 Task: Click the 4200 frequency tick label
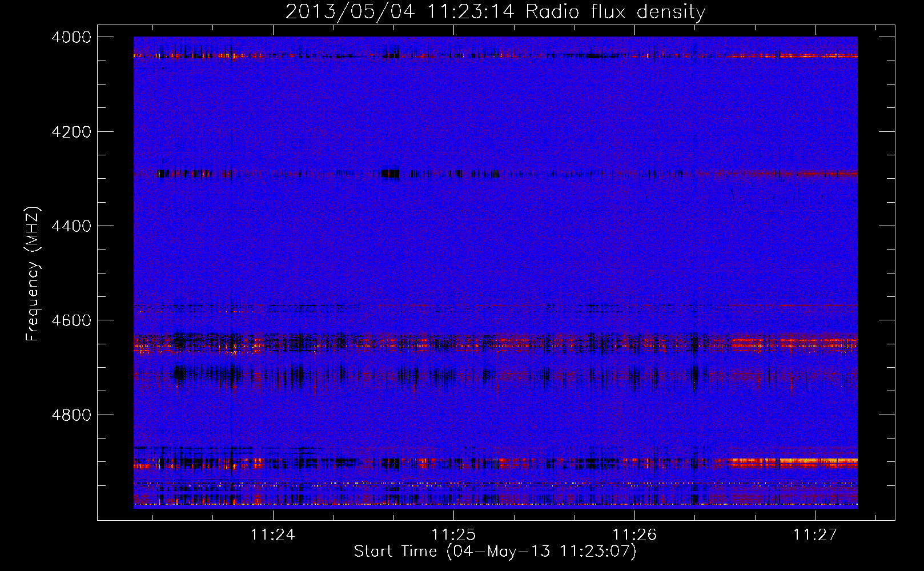pyautogui.click(x=71, y=132)
